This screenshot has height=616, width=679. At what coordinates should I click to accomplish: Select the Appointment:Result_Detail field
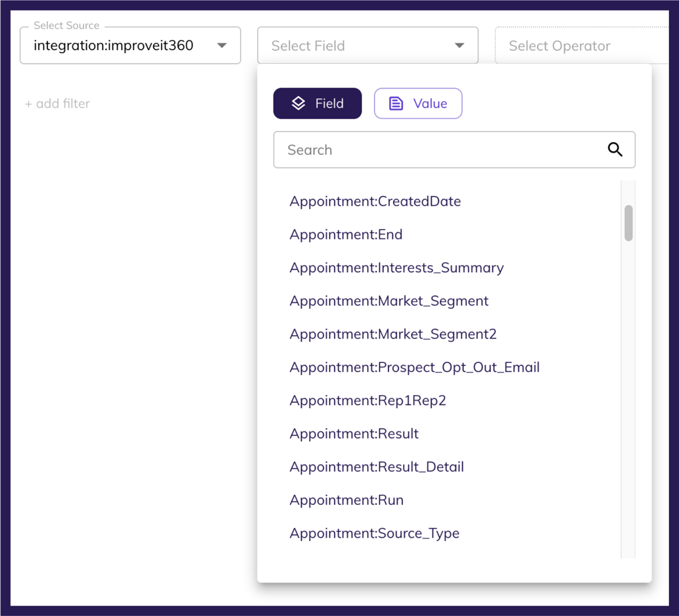(x=377, y=467)
